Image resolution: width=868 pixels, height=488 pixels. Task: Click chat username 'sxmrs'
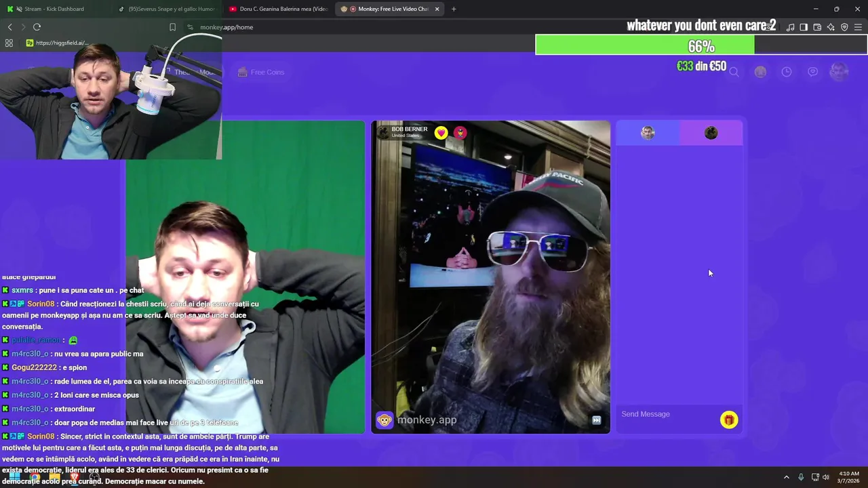[22, 290]
